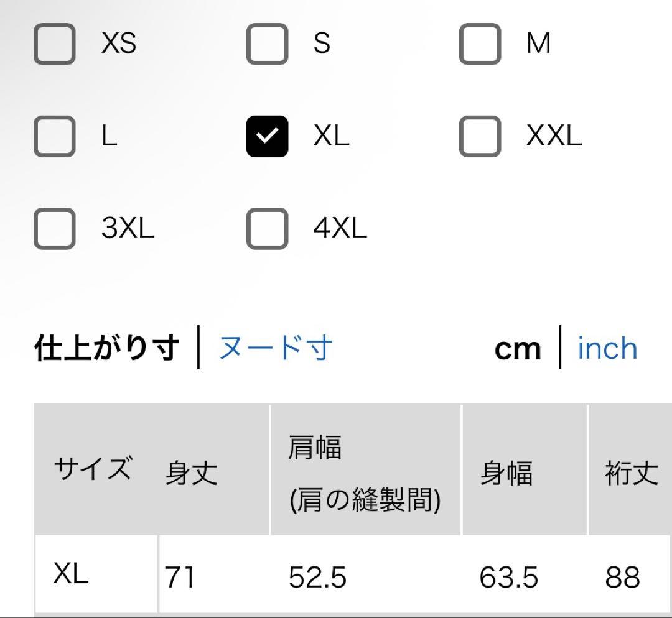Viewport: 672px width, 618px height.
Task: Check the L size checkbox
Action: [x=54, y=136]
